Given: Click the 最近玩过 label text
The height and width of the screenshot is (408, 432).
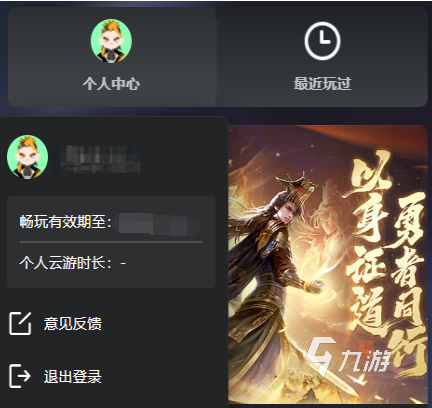Looking at the screenshot, I should pos(322,83).
